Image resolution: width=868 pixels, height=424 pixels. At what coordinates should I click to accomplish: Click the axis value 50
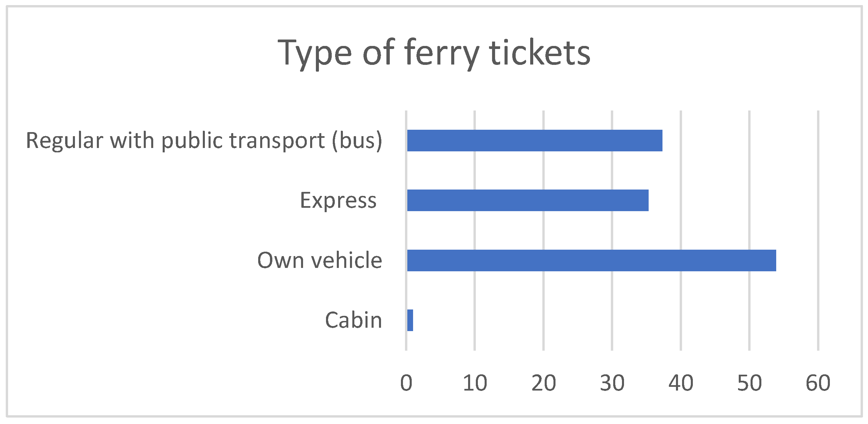749,383
